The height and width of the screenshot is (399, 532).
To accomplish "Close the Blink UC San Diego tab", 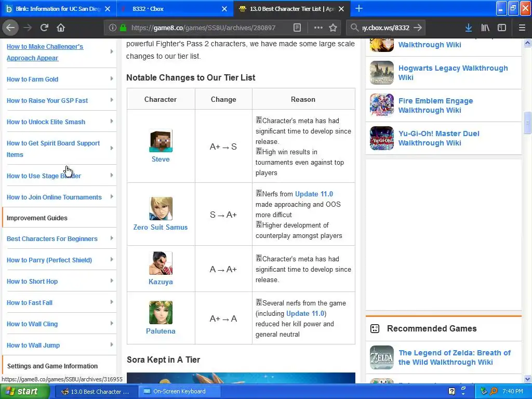I will coord(108,9).
